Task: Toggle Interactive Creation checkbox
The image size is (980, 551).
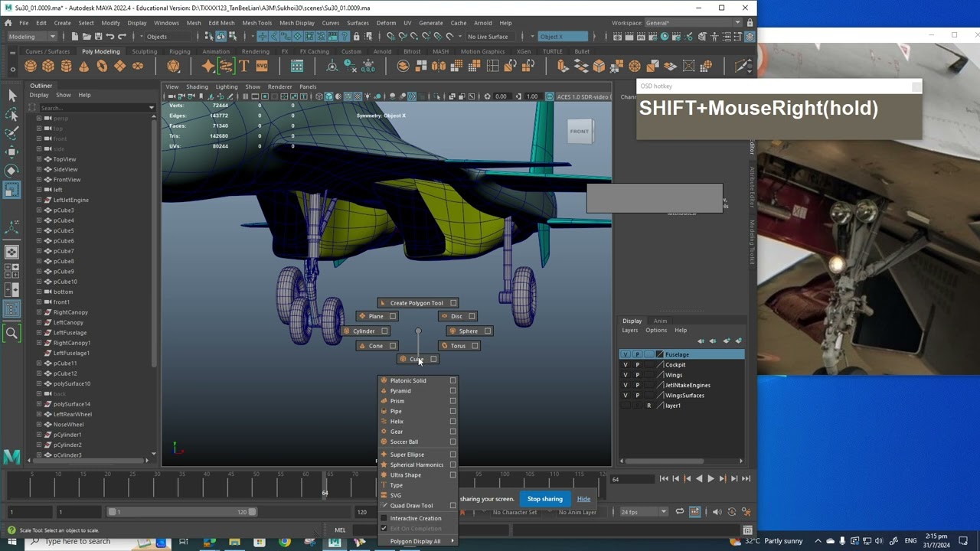Action: 384,518
